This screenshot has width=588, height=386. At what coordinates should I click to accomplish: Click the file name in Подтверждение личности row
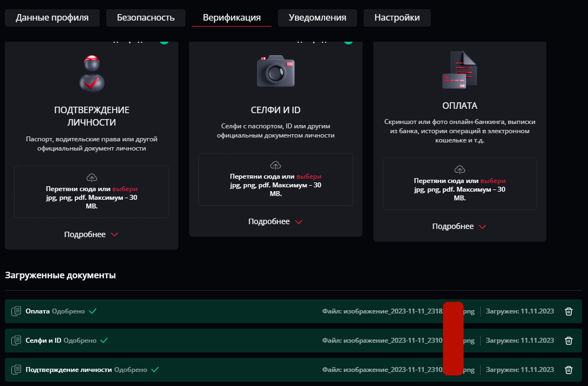click(x=398, y=370)
